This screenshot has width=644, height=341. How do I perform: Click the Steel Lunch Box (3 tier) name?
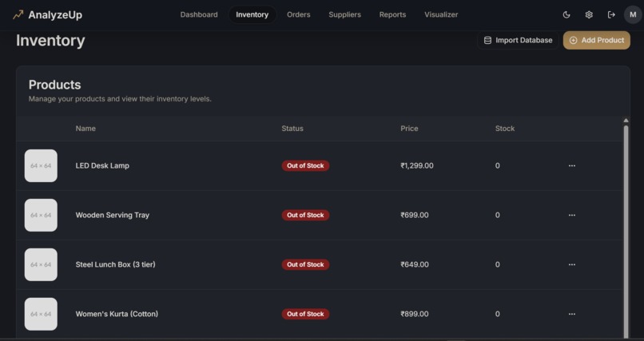coord(115,264)
